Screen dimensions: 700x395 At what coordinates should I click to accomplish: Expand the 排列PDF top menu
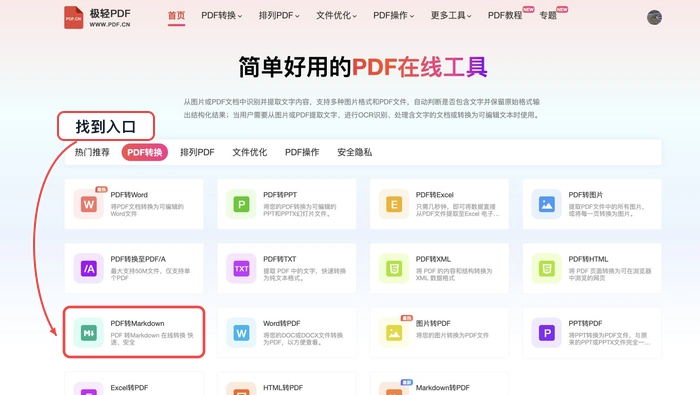click(279, 16)
